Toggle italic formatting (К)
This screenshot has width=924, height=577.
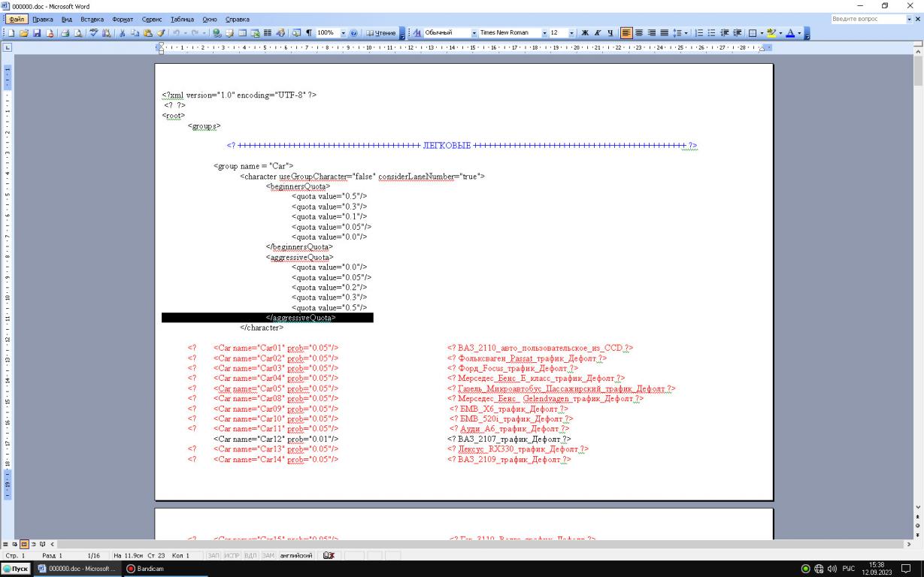point(597,33)
